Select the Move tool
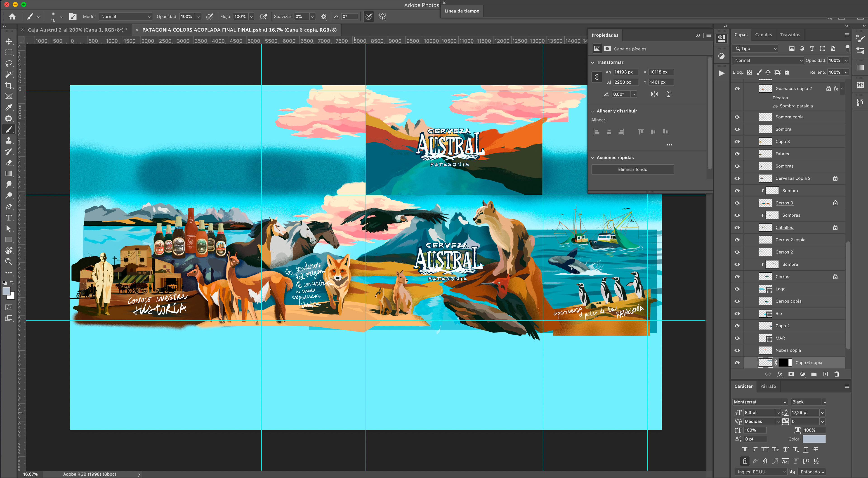Viewport: 868px width, 478px height. point(9,41)
